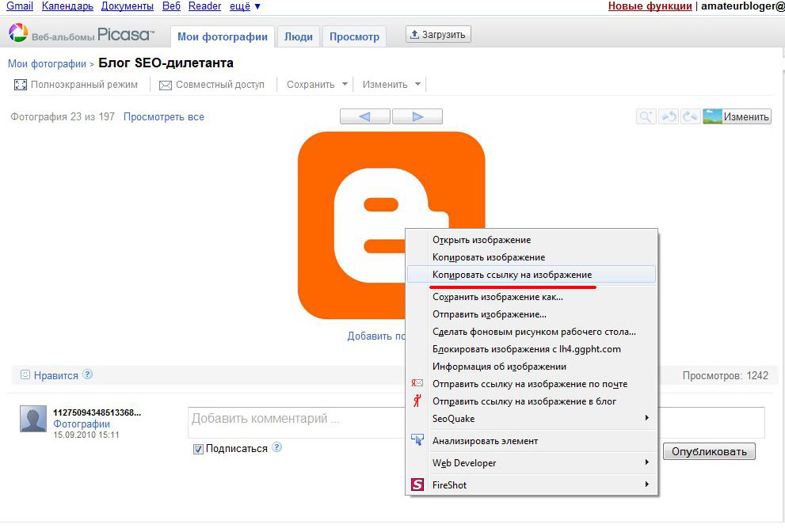785x532 pixels.
Task: Click the Фотографии link under username
Action: pos(82,424)
